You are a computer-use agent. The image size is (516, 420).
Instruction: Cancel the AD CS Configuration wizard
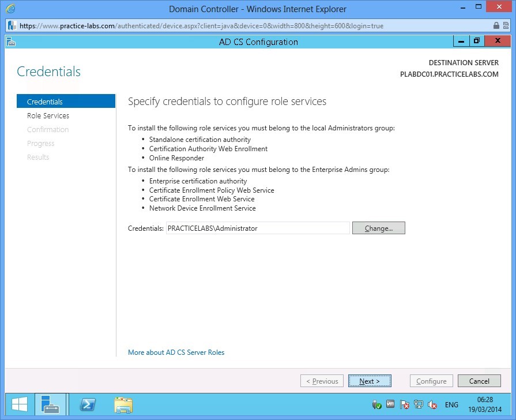(x=479, y=381)
